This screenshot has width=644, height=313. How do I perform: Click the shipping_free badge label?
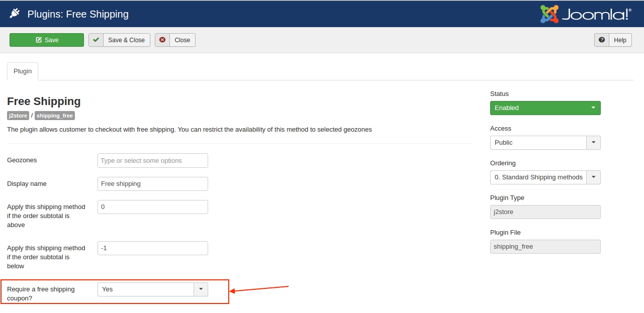pos(55,116)
